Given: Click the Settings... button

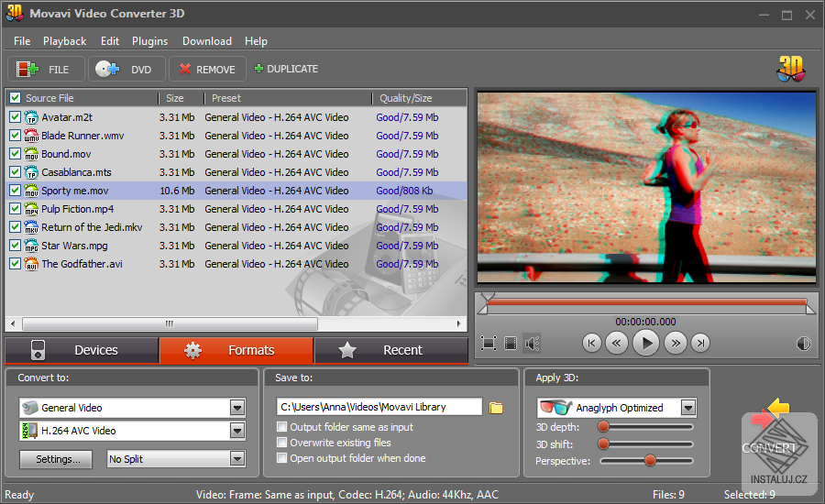Looking at the screenshot, I should point(56,459).
